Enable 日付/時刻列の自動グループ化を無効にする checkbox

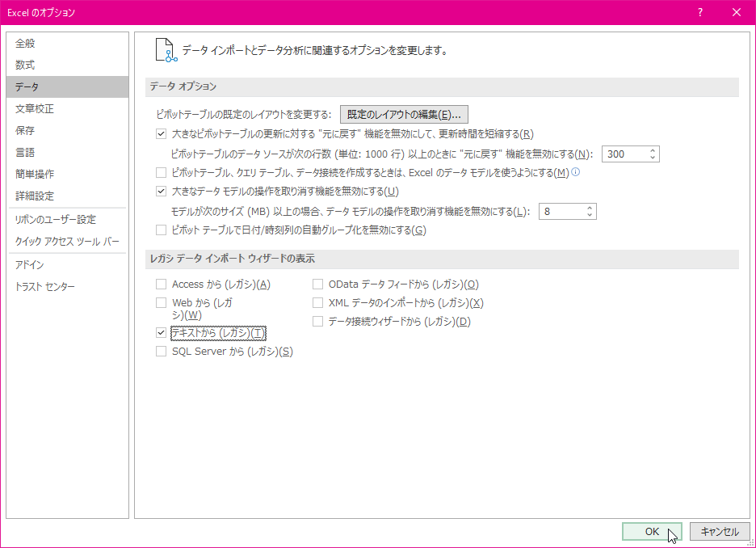tap(161, 230)
